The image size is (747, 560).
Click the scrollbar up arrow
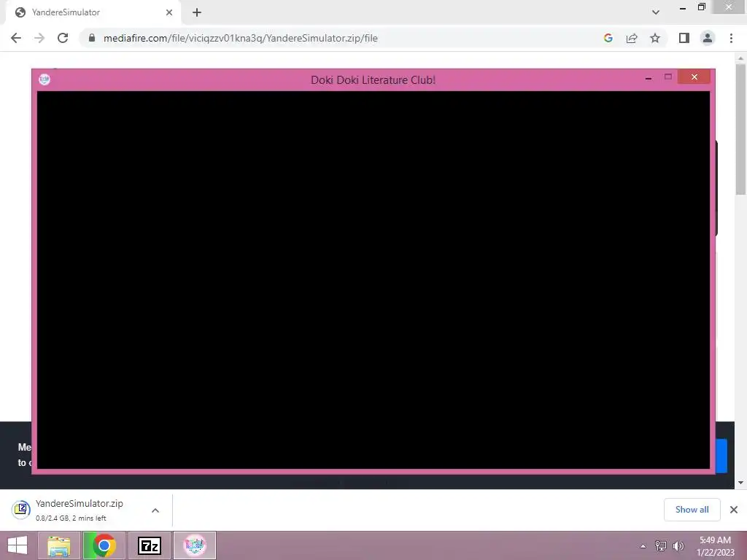pos(740,58)
